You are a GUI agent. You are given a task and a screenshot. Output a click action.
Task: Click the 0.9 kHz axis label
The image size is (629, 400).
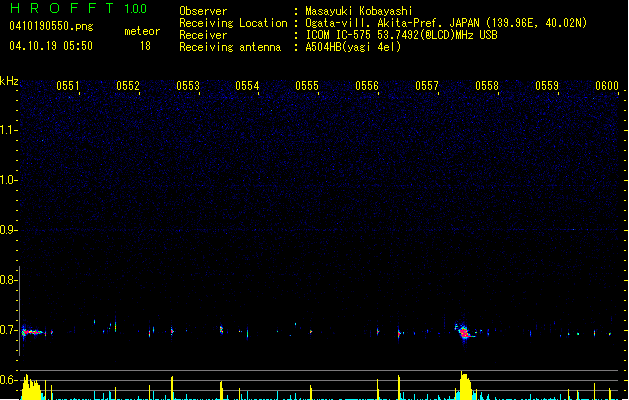(8, 230)
